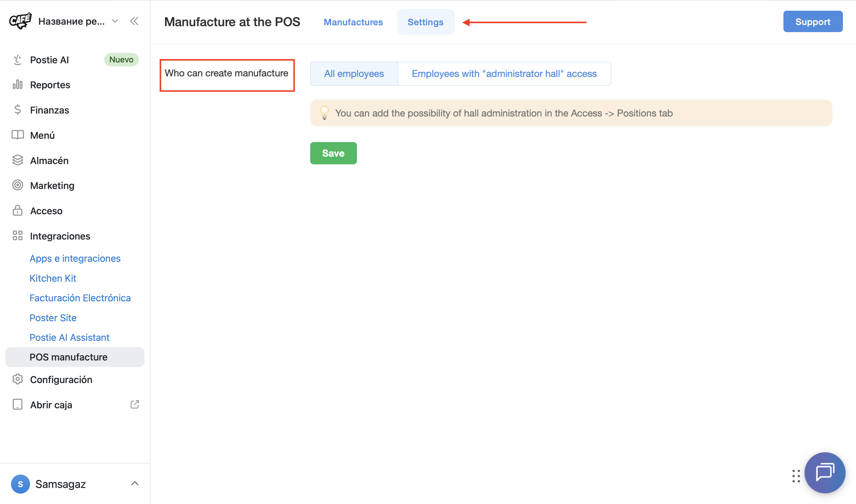Open Postie AI Assistant link
Image resolution: width=856 pixels, height=504 pixels.
click(69, 338)
